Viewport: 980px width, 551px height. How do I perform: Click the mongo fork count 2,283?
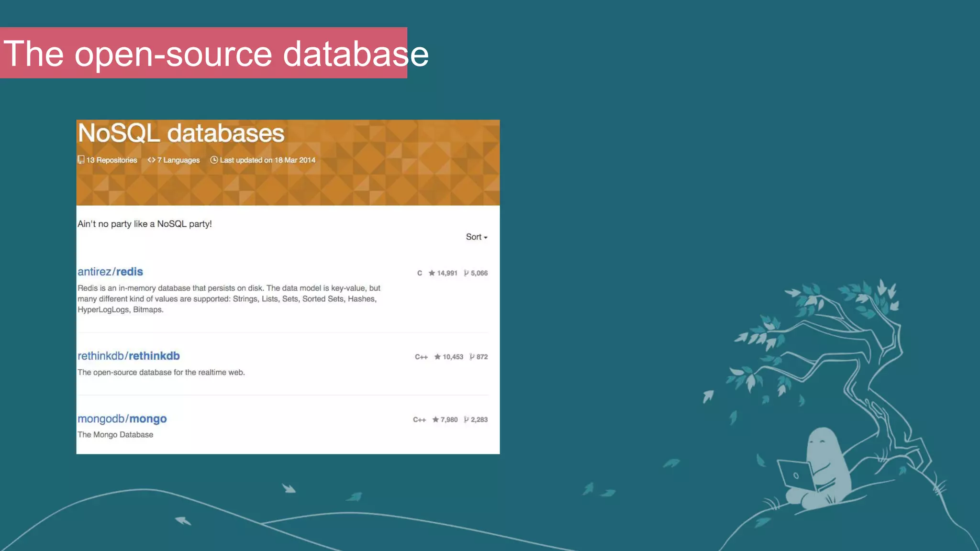pos(476,419)
